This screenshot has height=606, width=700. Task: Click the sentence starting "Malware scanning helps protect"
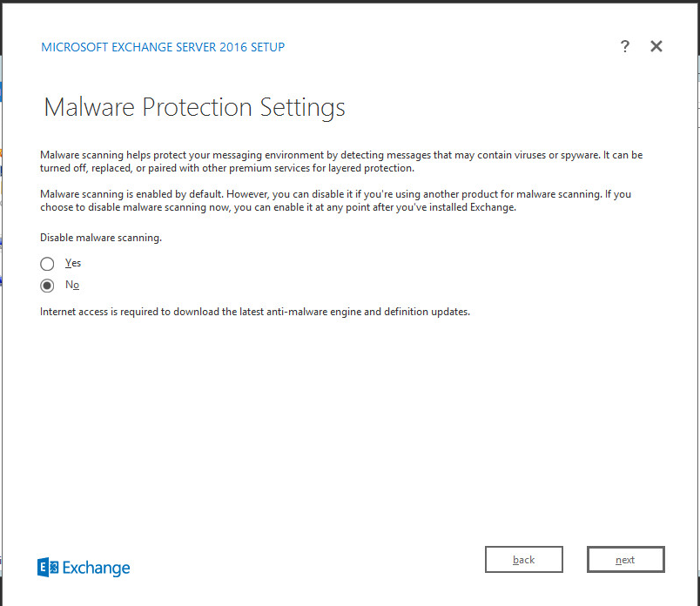(341, 155)
